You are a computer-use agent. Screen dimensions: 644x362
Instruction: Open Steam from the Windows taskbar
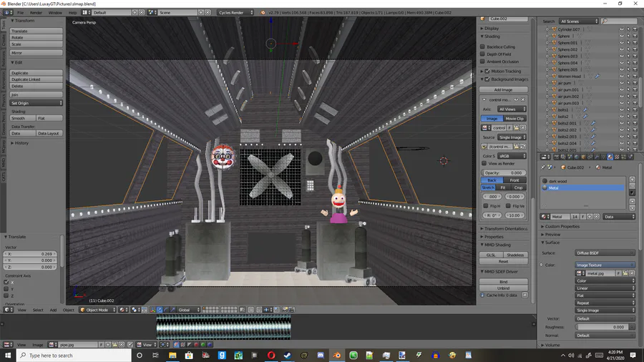point(288,355)
